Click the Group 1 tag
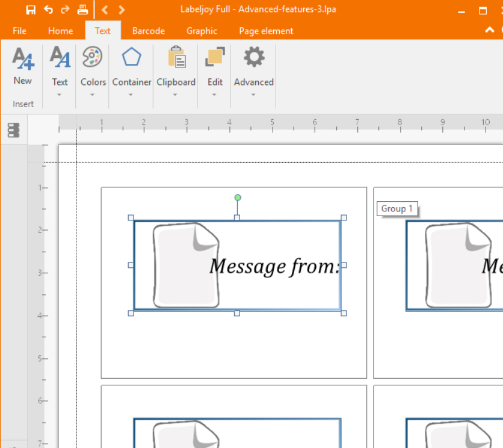 click(x=397, y=209)
